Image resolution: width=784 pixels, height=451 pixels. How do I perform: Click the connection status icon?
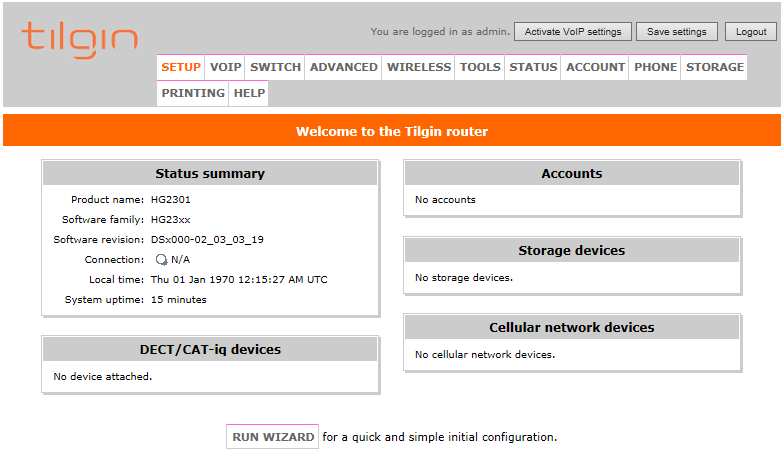[161, 260]
